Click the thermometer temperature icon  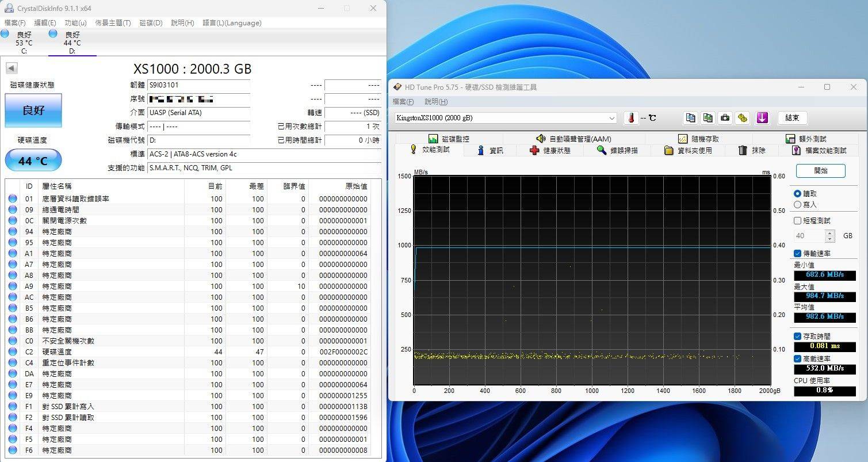632,118
